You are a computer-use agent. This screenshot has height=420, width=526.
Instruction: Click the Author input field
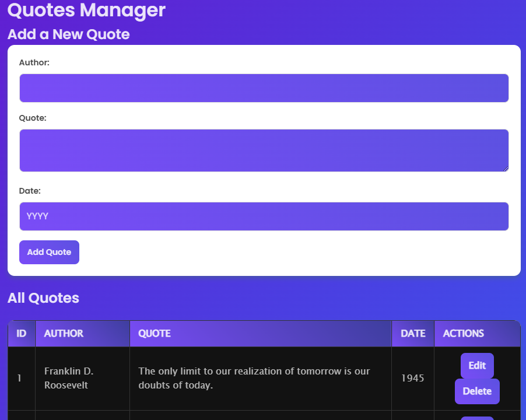[x=264, y=88]
